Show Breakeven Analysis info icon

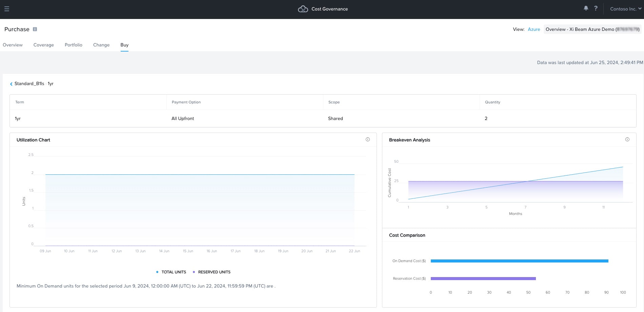[x=627, y=139]
